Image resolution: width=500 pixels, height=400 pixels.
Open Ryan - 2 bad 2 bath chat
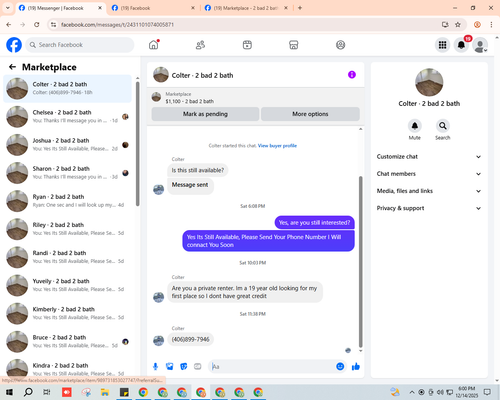[x=68, y=201]
